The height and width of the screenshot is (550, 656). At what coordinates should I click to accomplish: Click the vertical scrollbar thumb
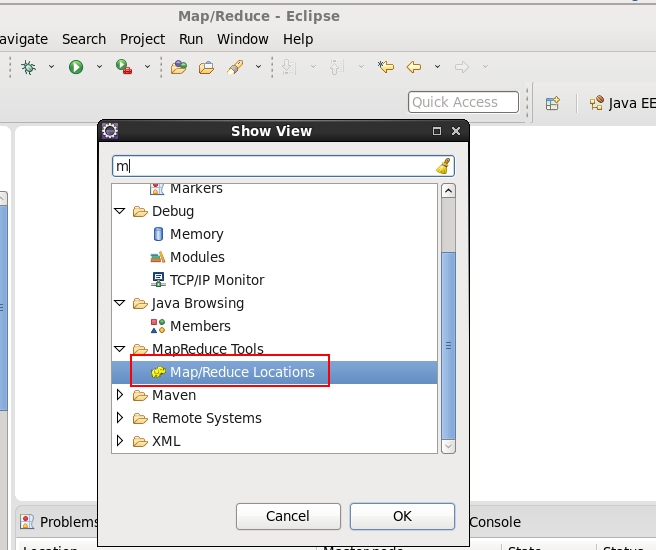[448, 345]
